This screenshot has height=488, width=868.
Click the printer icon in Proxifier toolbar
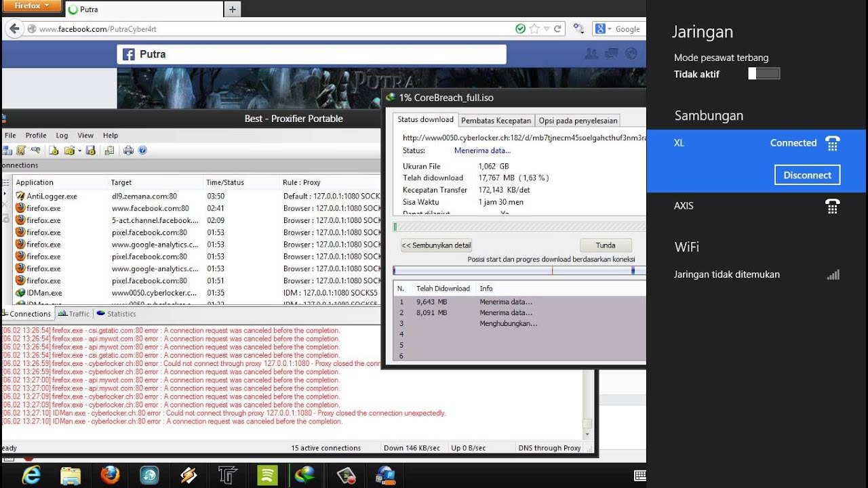[x=128, y=150]
